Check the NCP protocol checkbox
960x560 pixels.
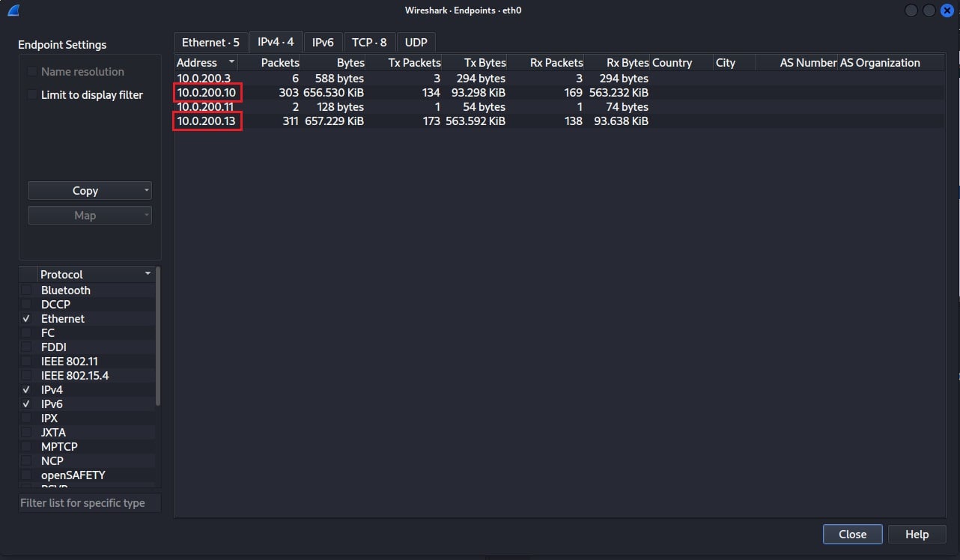(26, 461)
